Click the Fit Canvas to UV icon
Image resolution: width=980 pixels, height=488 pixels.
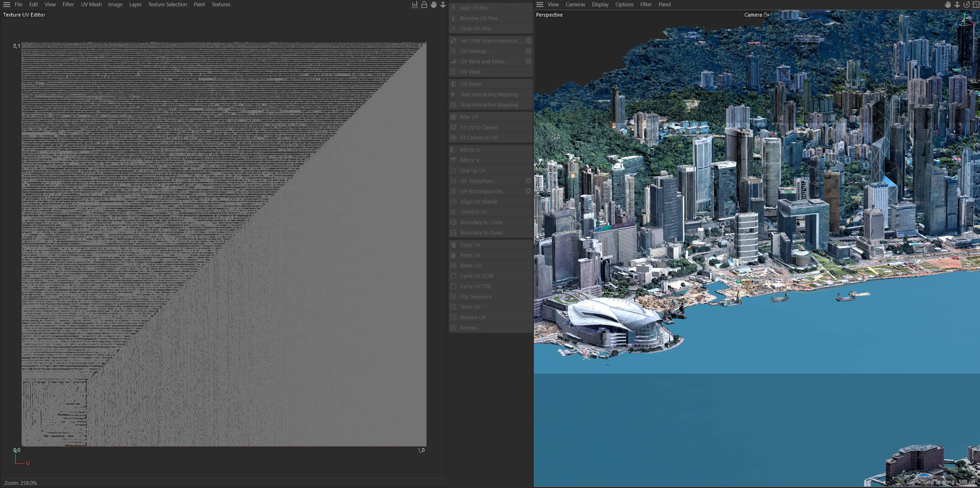453,138
